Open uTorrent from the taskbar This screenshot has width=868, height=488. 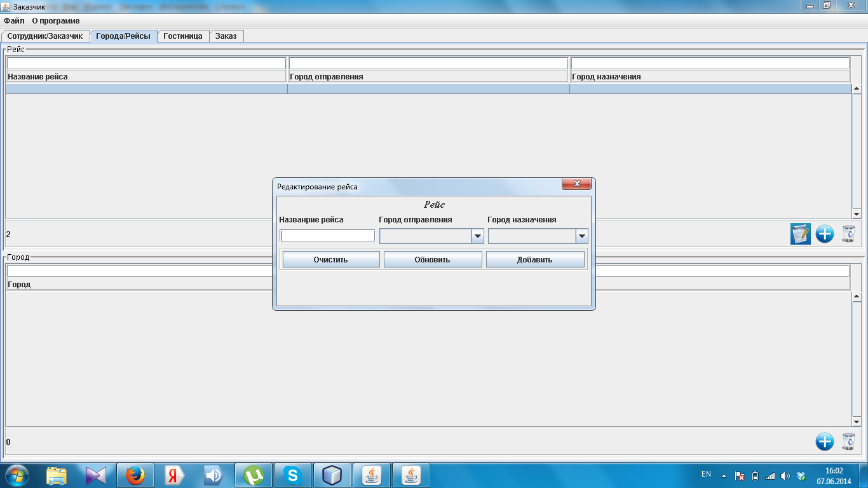254,475
